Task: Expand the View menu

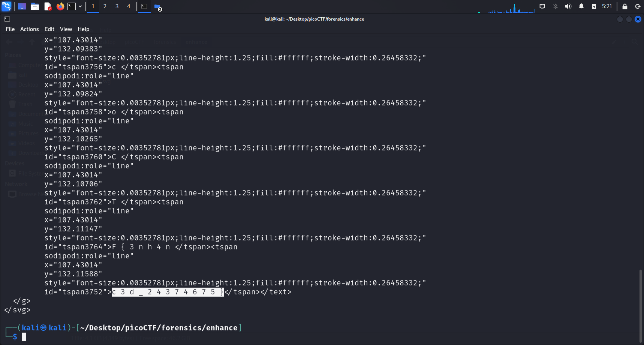Action: (x=66, y=29)
